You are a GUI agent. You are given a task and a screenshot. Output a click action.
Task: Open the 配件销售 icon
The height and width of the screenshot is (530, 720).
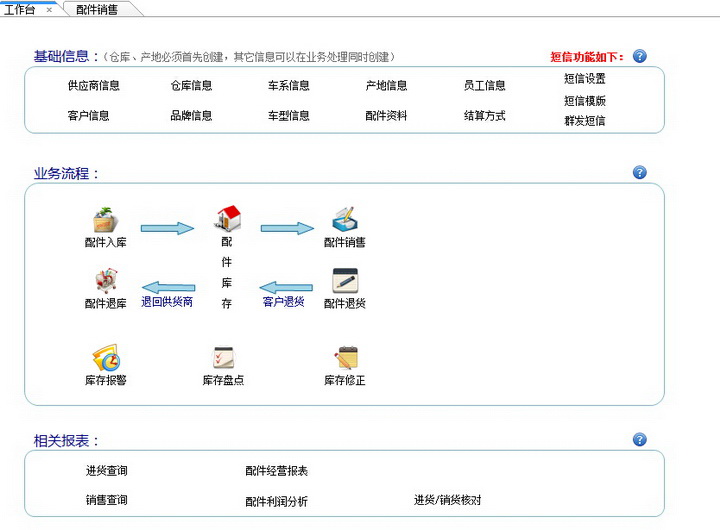tap(345, 219)
